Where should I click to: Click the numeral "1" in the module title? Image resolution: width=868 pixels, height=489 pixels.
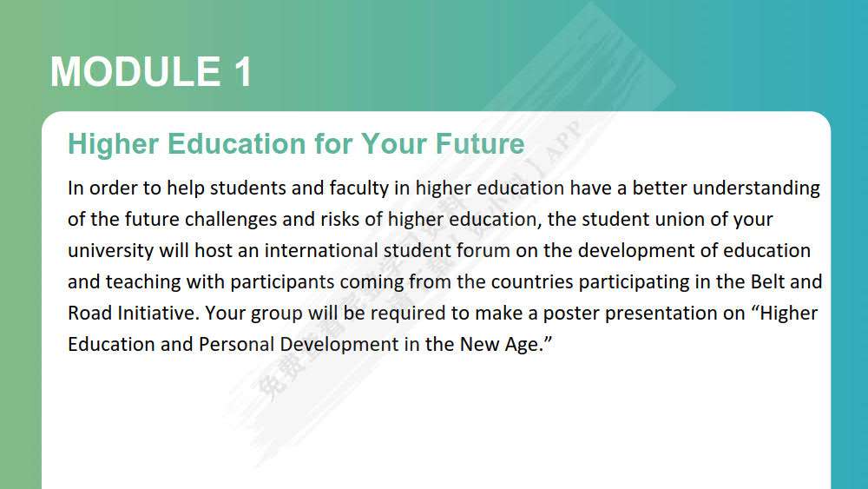[242, 72]
